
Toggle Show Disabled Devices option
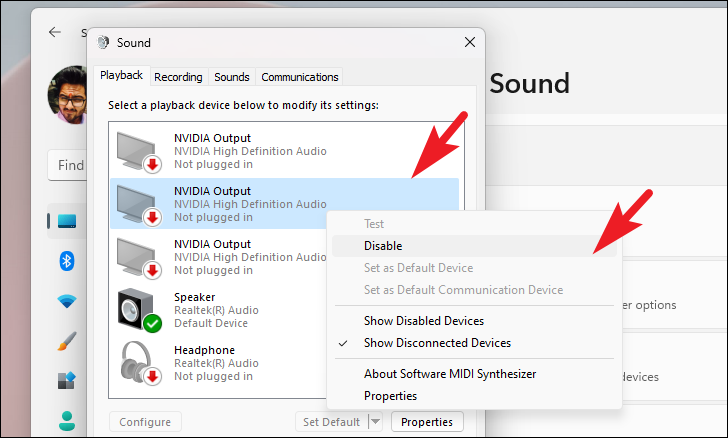pyautogui.click(x=474, y=321)
